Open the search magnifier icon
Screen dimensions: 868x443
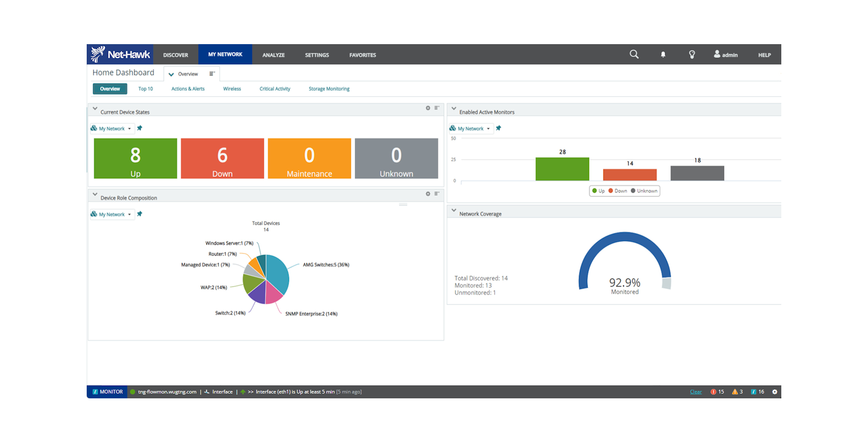click(634, 54)
